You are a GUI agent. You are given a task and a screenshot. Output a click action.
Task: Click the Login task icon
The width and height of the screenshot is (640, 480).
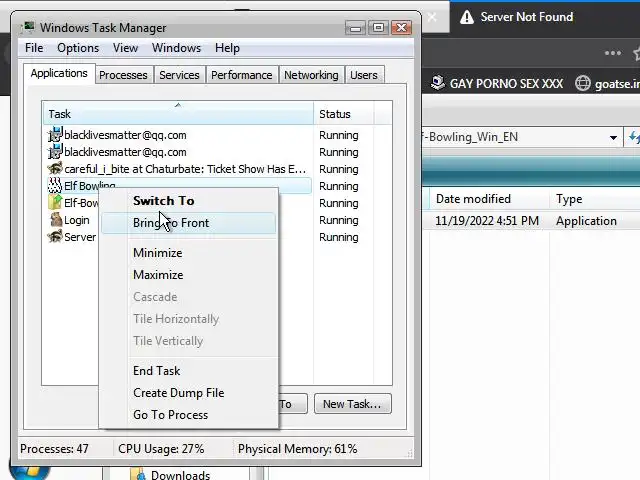[55, 220]
